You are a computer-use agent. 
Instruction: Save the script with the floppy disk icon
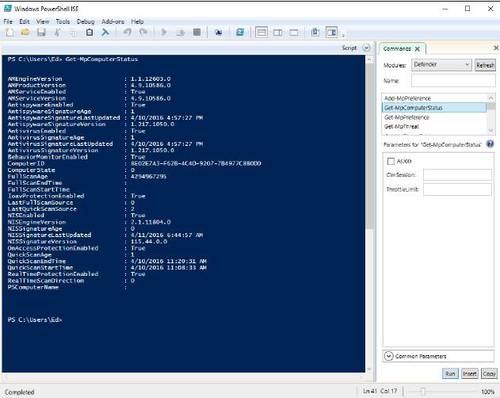[x=41, y=32]
